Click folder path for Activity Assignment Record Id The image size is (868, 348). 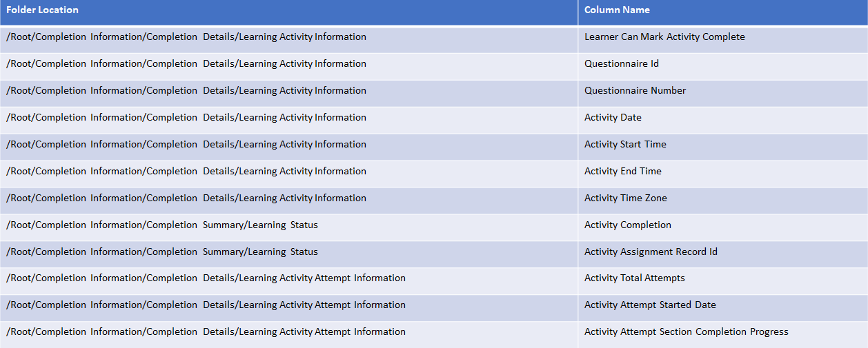click(162, 252)
